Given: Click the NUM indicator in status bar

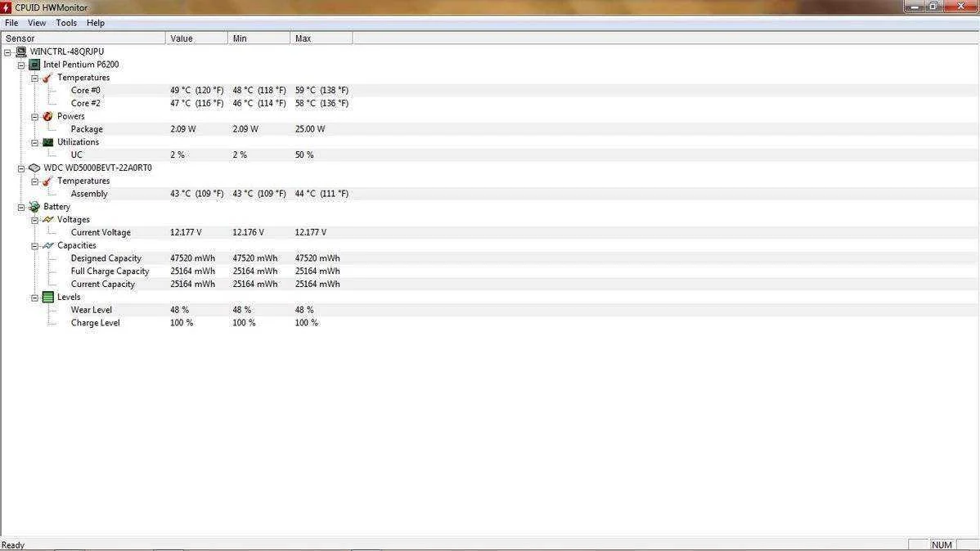Looking at the screenshot, I should [942, 545].
